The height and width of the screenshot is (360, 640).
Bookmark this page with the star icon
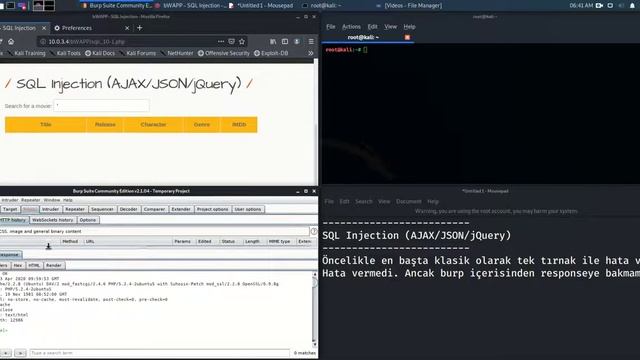(x=242, y=41)
